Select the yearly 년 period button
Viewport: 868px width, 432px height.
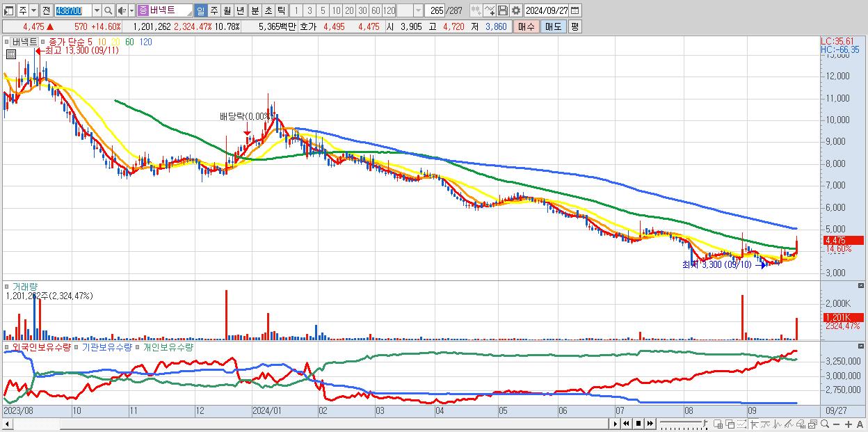tap(240, 10)
